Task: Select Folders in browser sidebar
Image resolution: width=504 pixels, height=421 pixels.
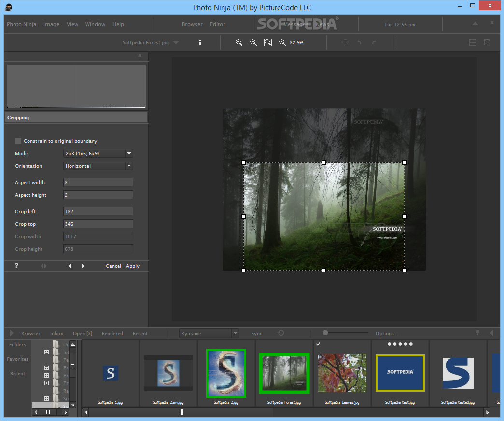Action: pyautogui.click(x=17, y=345)
